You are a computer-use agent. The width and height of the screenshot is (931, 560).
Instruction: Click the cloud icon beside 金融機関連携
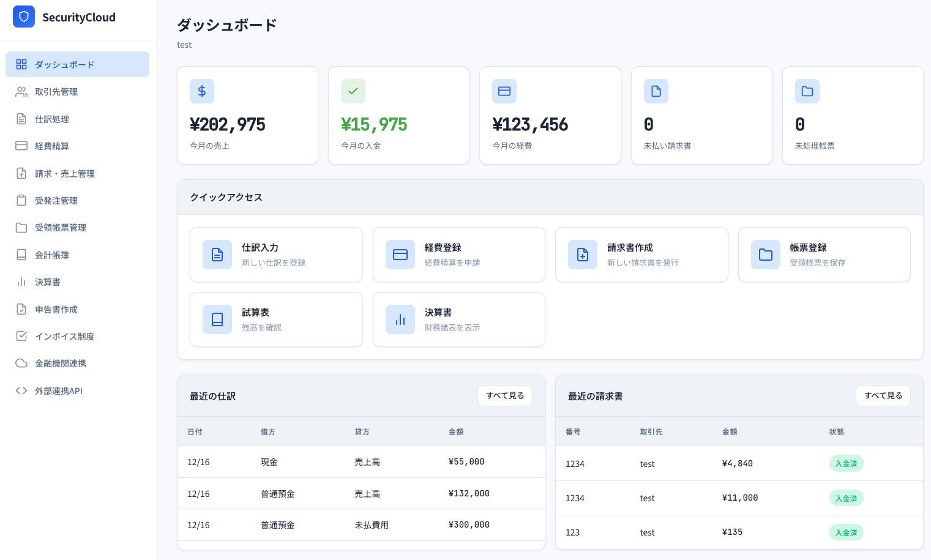[x=21, y=364]
